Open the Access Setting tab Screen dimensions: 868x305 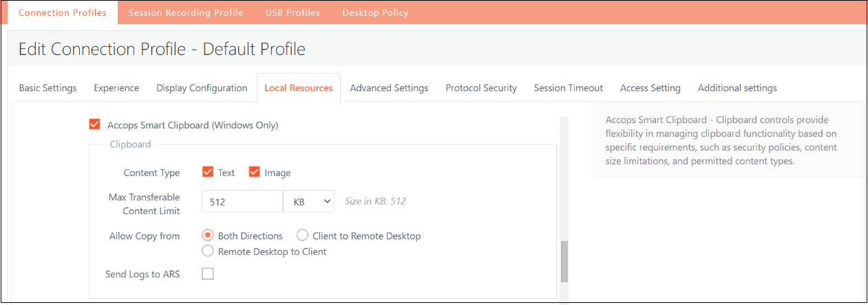click(x=650, y=88)
